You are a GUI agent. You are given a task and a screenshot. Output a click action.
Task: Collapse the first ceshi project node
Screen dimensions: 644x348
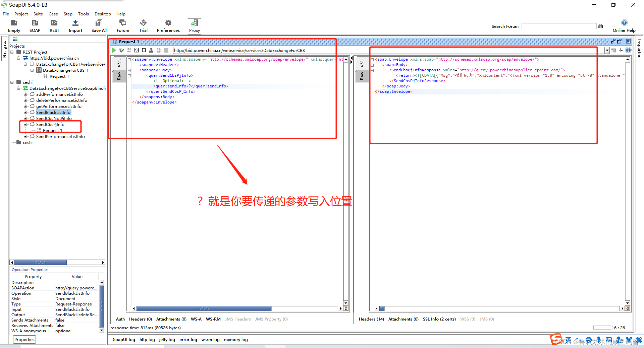(12, 82)
